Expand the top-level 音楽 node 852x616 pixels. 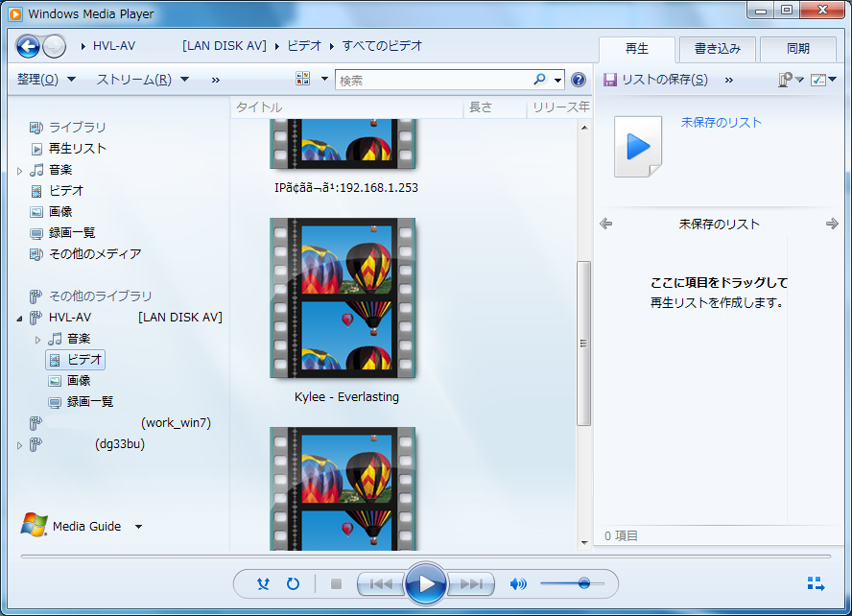pyautogui.click(x=19, y=171)
